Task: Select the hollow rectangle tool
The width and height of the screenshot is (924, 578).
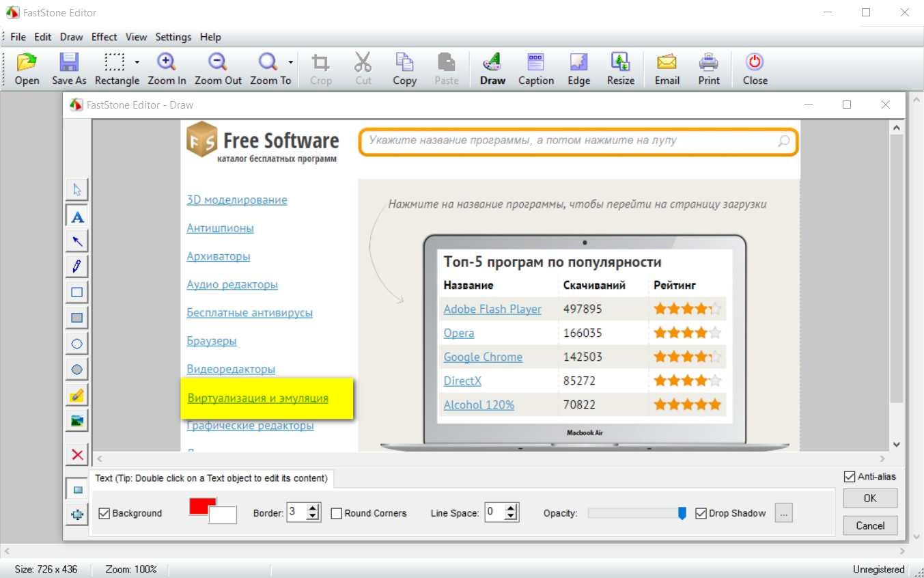Action: (x=77, y=292)
